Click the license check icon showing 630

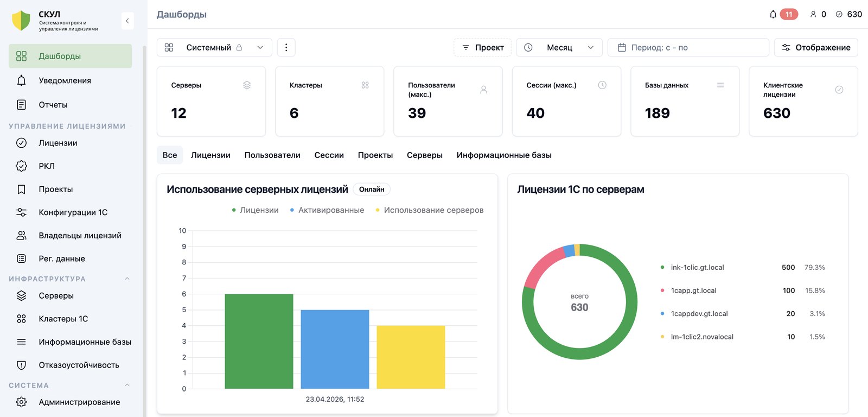point(839,14)
